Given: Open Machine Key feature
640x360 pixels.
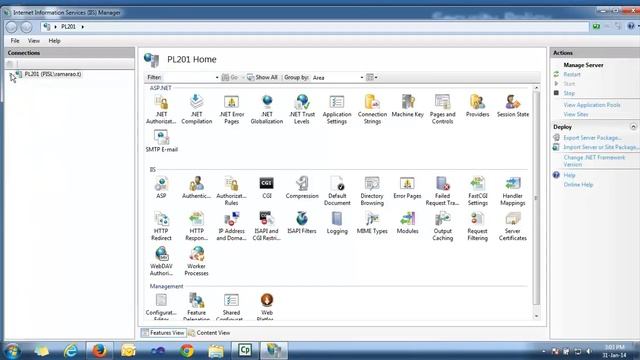Looking at the screenshot, I should pos(407,106).
